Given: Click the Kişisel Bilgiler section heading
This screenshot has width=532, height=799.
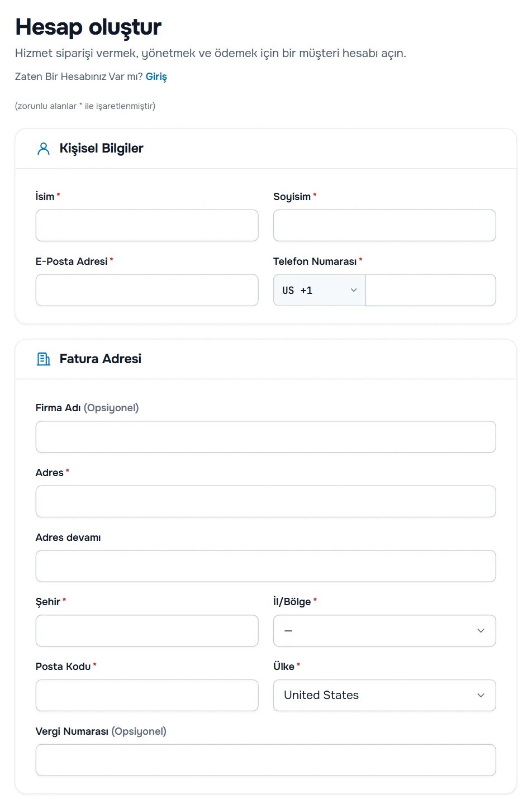Looking at the screenshot, I should pyautogui.click(x=101, y=148).
